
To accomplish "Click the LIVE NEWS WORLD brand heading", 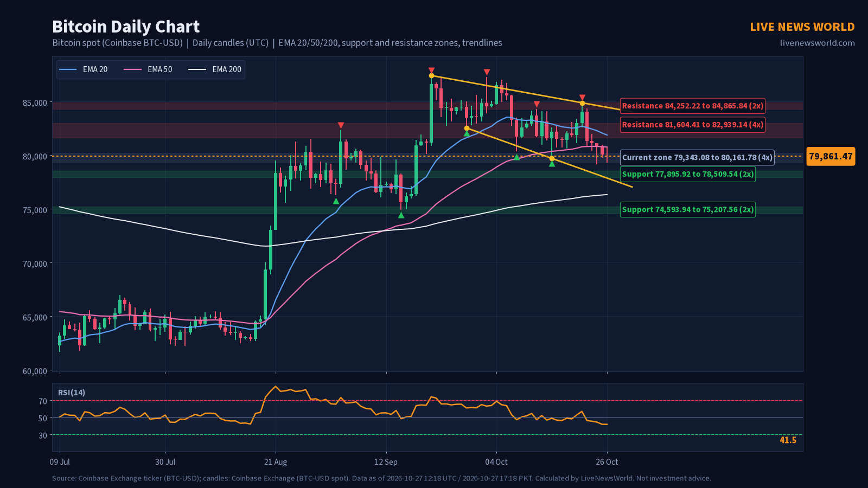I will [x=802, y=27].
